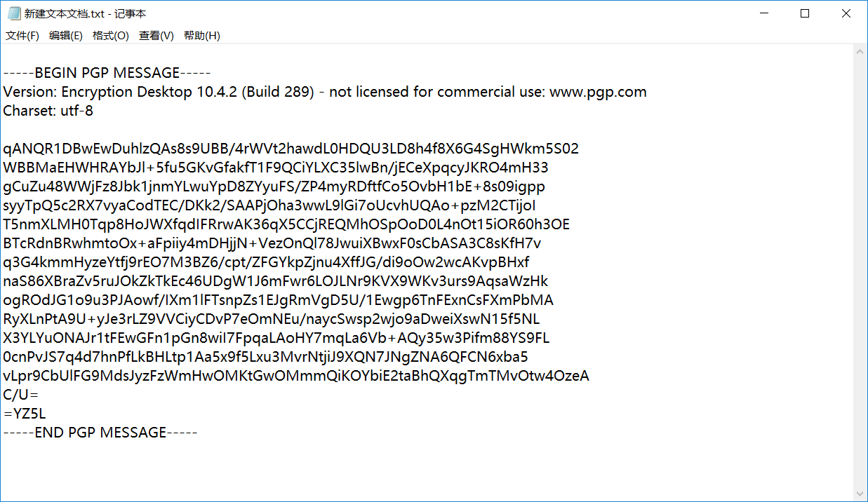Open the 文件(F) menu
Screen dimensions: 868x502
21,34
